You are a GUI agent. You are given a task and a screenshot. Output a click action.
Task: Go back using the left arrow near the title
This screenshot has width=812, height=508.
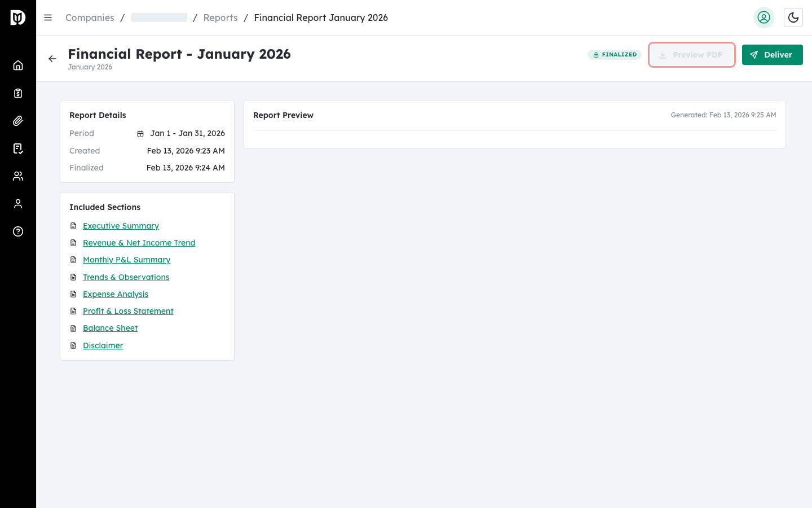pyautogui.click(x=52, y=59)
